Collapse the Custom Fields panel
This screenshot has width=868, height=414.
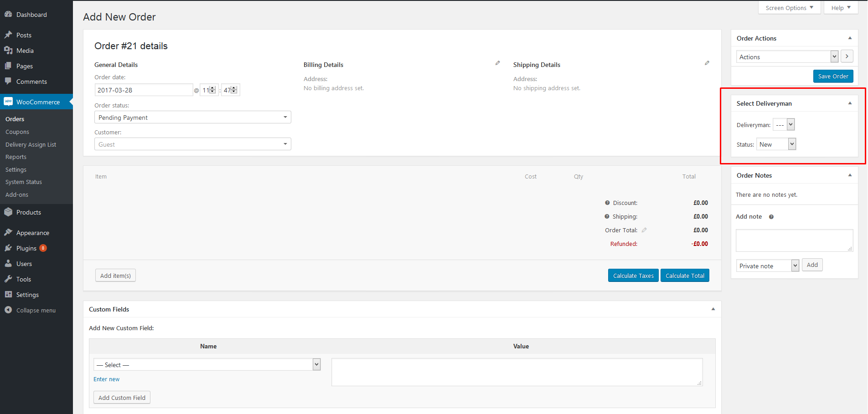tap(713, 309)
